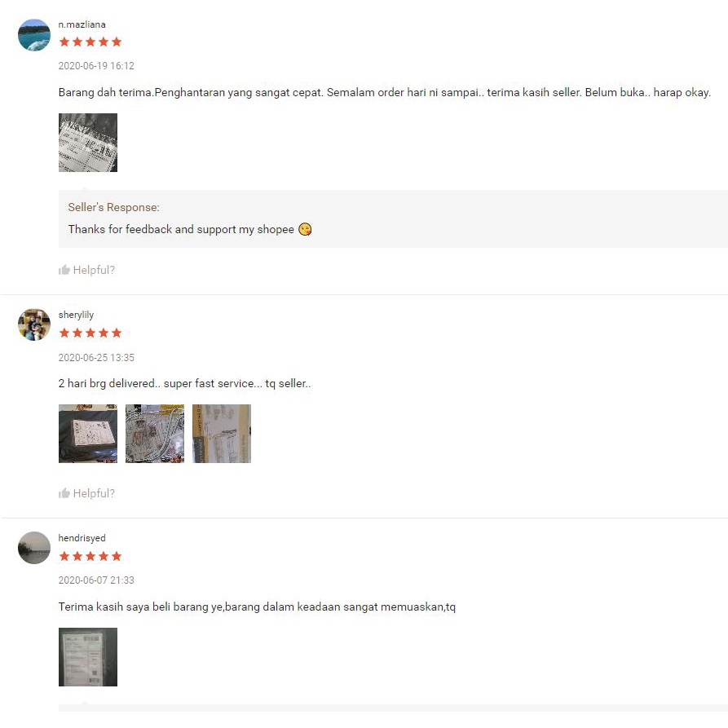Open n.mazliana's parcel label photo

[88, 143]
